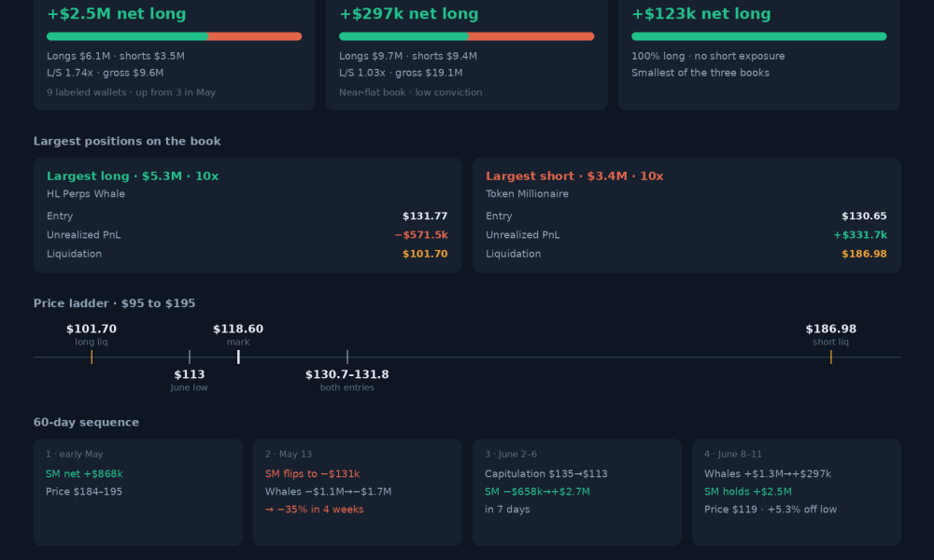934x560 pixels.
Task: Click the +$2.5M net long heading
Action: (116, 14)
